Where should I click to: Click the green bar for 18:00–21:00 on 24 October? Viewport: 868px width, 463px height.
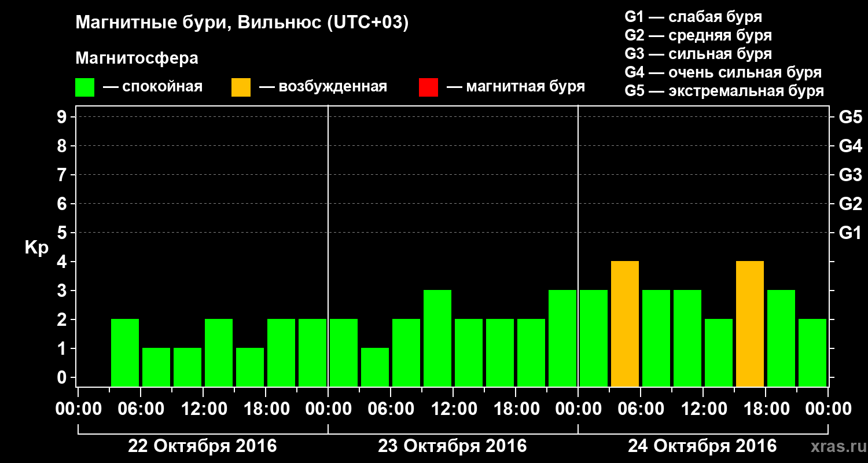tap(781, 339)
